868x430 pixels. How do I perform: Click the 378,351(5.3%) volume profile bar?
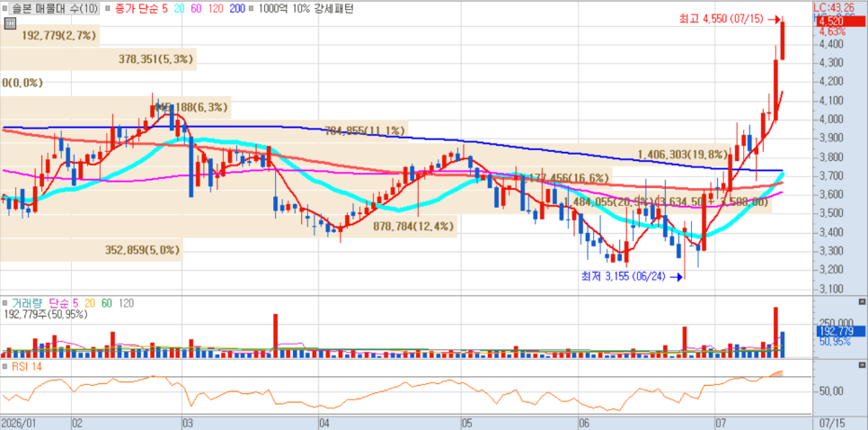point(99,59)
